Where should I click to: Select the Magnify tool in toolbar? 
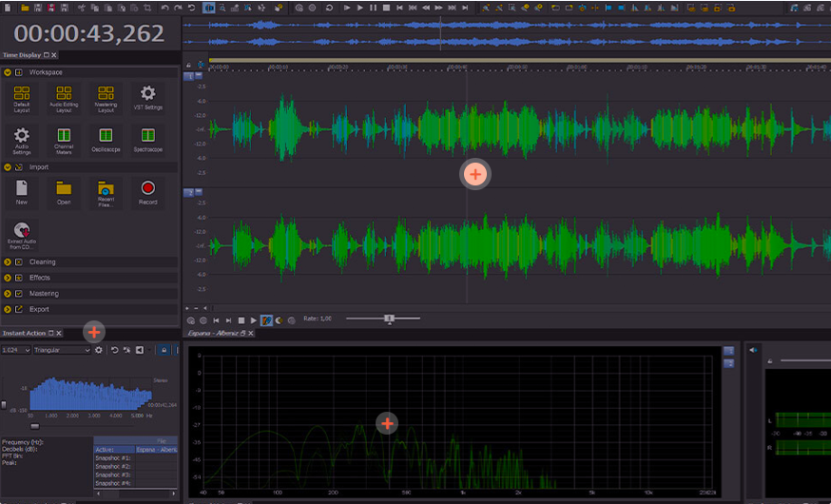pyautogui.click(x=222, y=8)
